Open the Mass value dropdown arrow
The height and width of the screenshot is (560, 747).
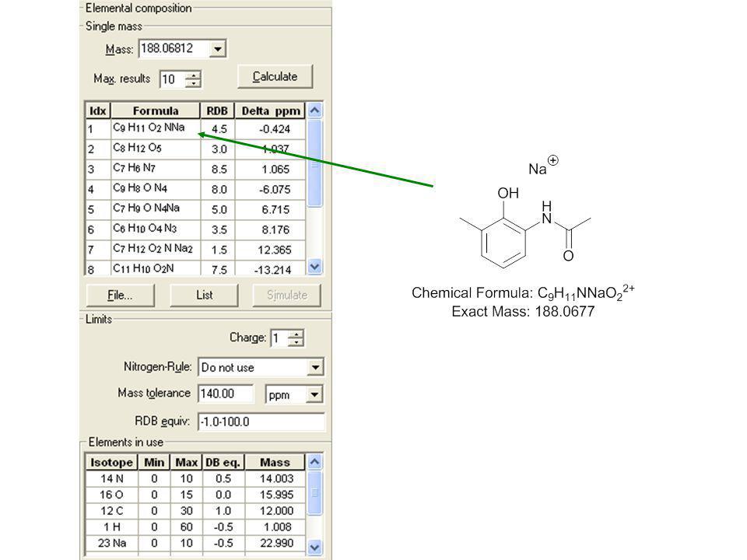pyautogui.click(x=218, y=48)
